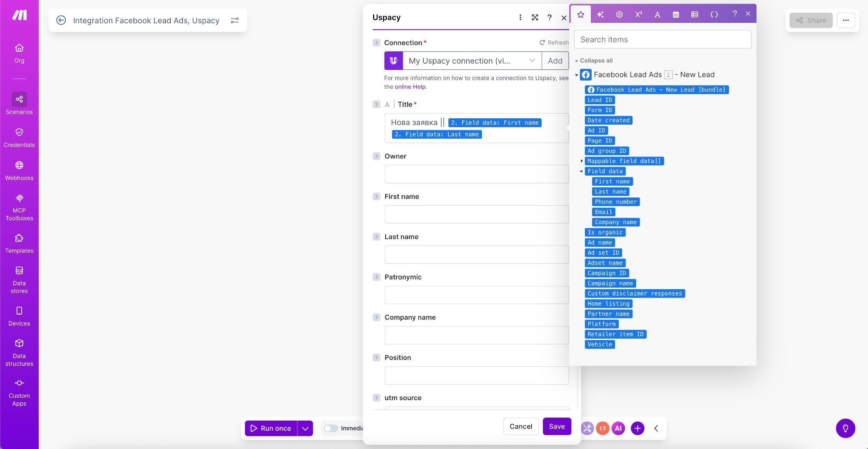Toggle map mode for Owner field
This screenshot has height=449, width=868.
tap(376, 156)
